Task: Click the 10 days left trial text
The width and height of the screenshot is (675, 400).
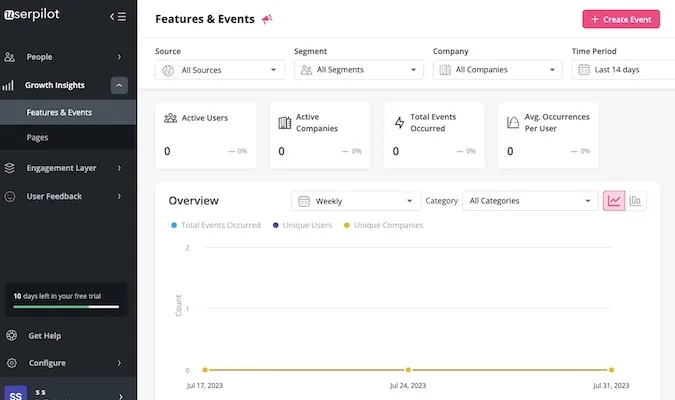Action: 57,296
